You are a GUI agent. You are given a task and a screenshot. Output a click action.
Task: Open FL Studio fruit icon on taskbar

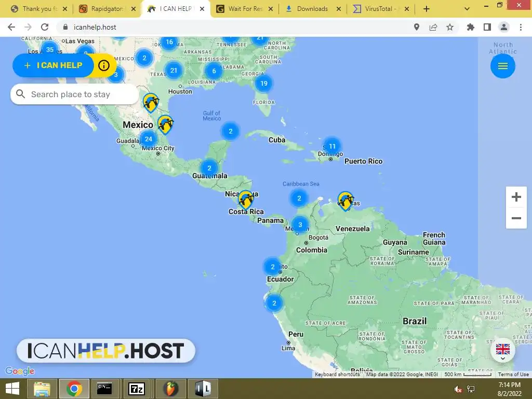170,389
